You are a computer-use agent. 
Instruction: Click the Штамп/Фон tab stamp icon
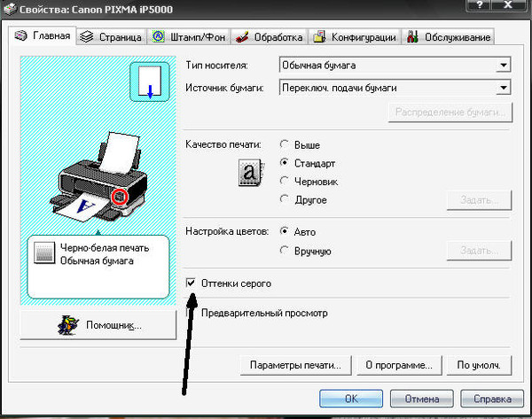click(x=158, y=36)
